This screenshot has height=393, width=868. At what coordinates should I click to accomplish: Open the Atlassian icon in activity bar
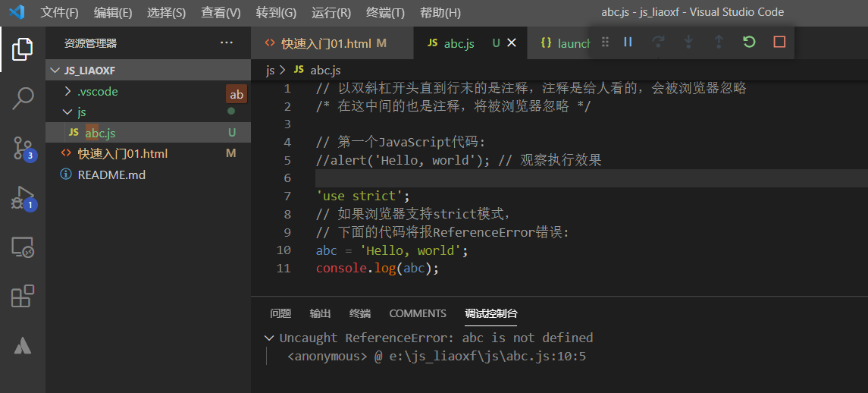click(22, 346)
